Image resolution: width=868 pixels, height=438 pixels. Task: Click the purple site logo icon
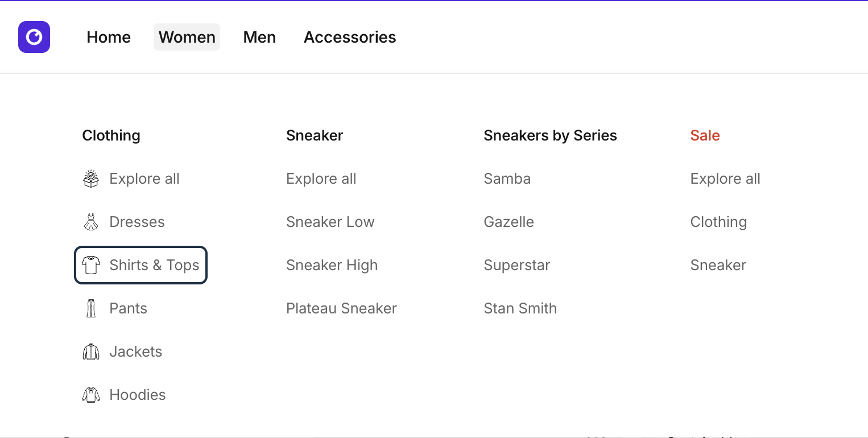pyautogui.click(x=34, y=37)
